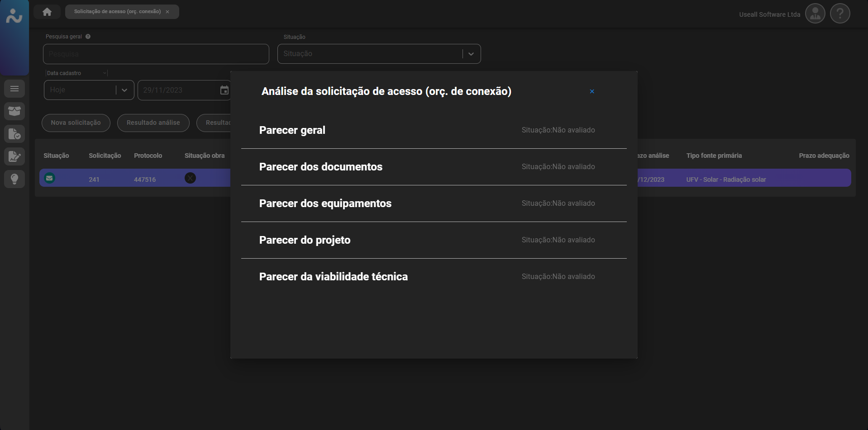Open the Data cadastro selector
The height and width of the screenshot is (430, 868).
(76, 73)
